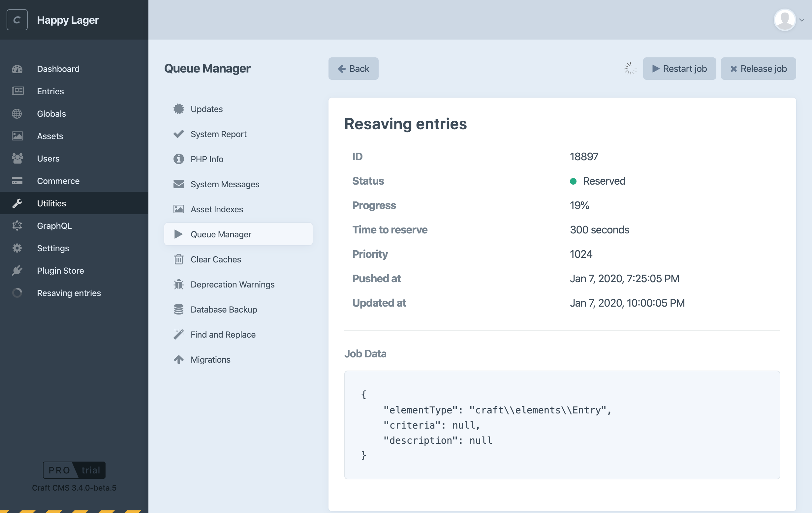Click the Resaving entries job in sidebar
Viewport: 812px width, 513px height.
[69, 293]
